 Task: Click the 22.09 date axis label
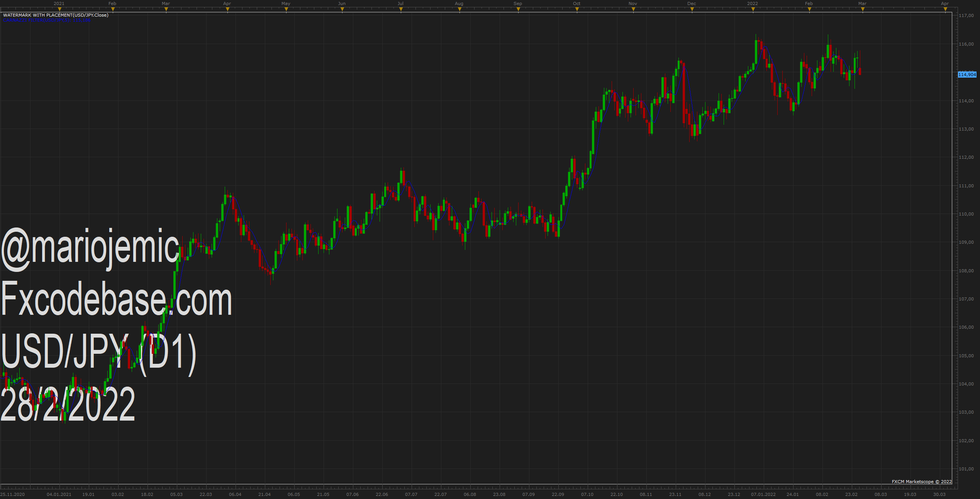558,494
